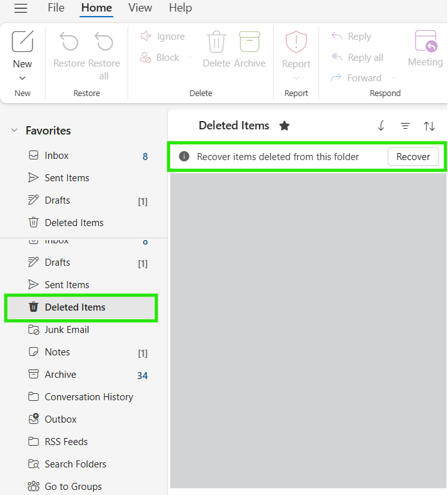This screenshot has width=448, height=495.
Task: Expand the Forward dropdown arrow
Action: (x=394, y=77)
